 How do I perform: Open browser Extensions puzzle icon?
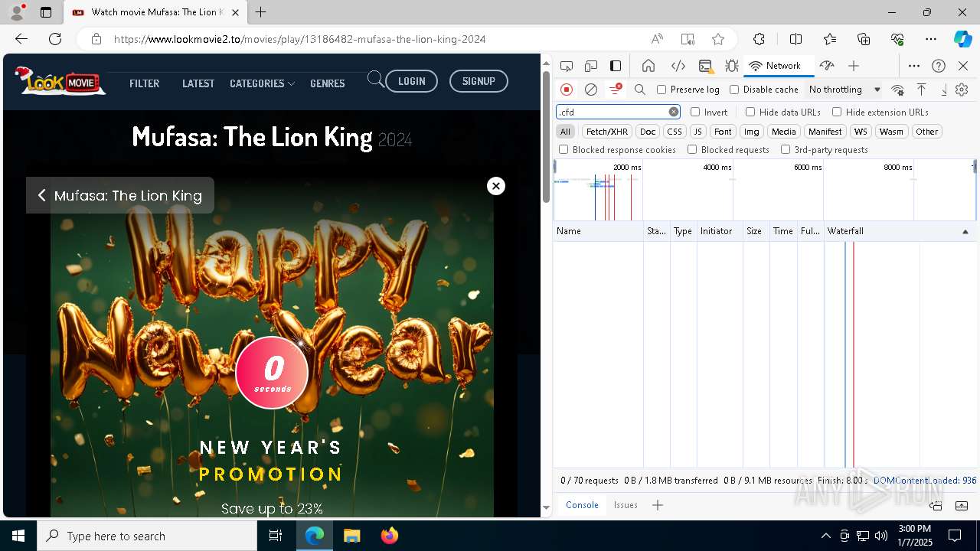tap(759, 39)
